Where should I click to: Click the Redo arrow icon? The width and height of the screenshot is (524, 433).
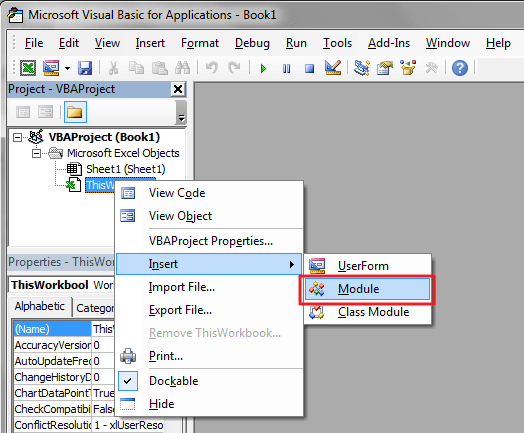pyautogui.click(x=234, y=68)
